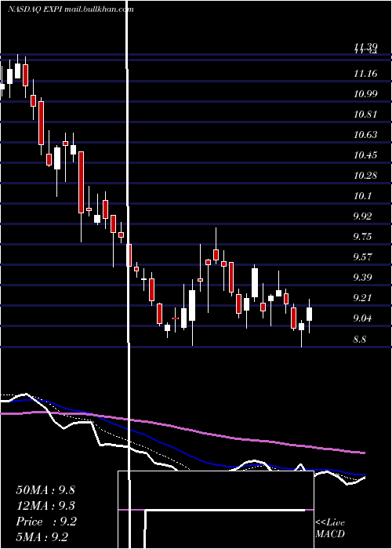Click the 9.92 price axis label
The width and height of the screenshot is (392, 549).
[362, 216]
